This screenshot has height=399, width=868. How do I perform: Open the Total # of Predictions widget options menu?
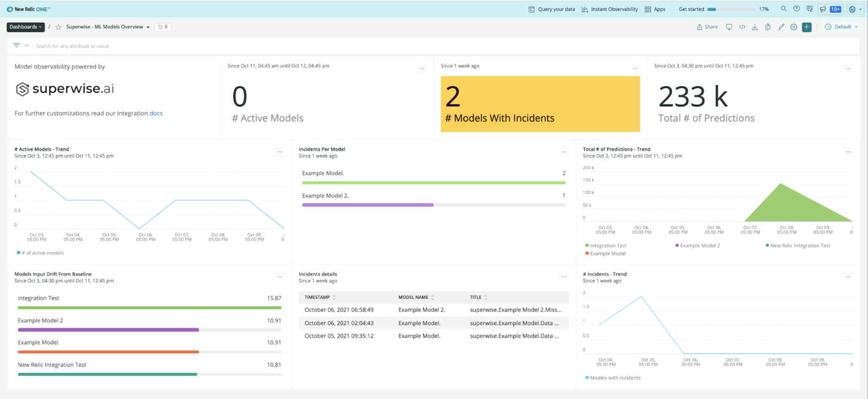tap(848, 68)
